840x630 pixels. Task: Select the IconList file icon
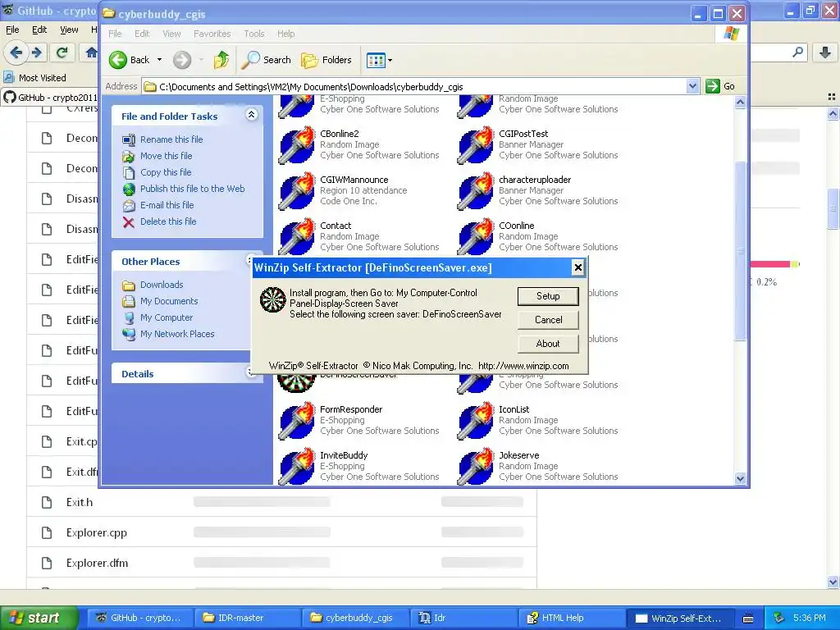point(476,421)
